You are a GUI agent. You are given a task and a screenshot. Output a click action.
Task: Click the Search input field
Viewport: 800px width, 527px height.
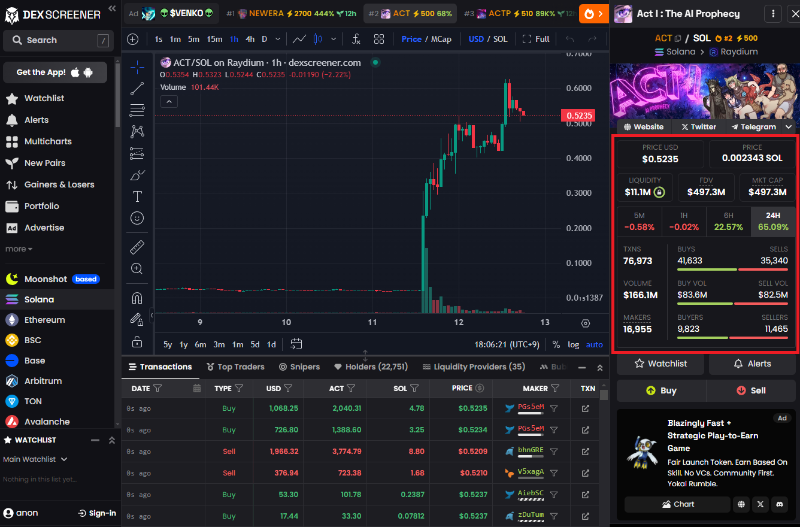click(59, 40)
